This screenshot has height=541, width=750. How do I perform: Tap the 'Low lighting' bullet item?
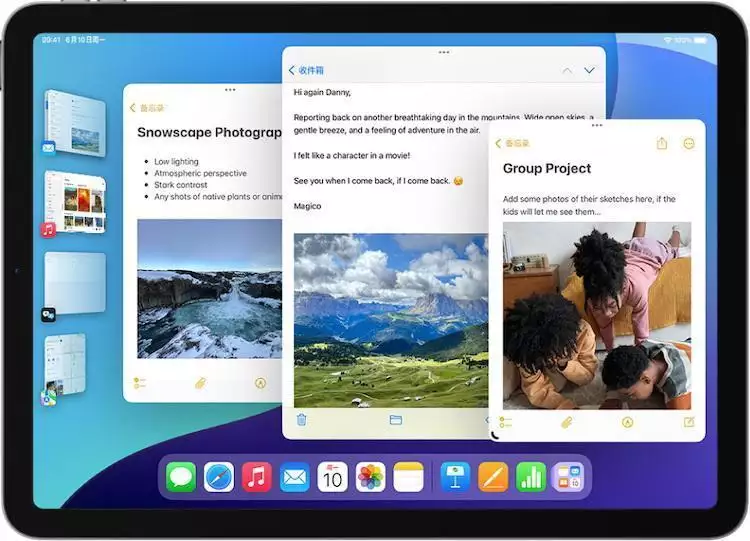(x=176, y=162)
